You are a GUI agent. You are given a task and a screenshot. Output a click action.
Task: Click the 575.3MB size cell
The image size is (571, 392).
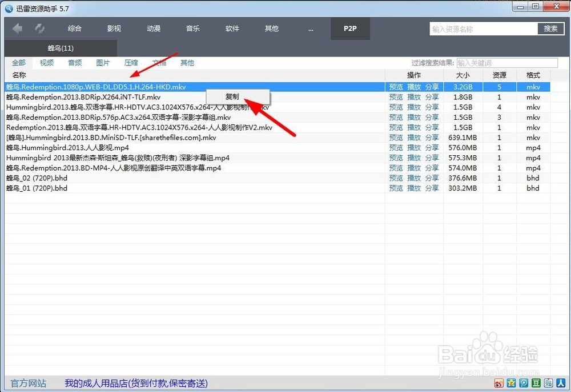coord(463,158)
